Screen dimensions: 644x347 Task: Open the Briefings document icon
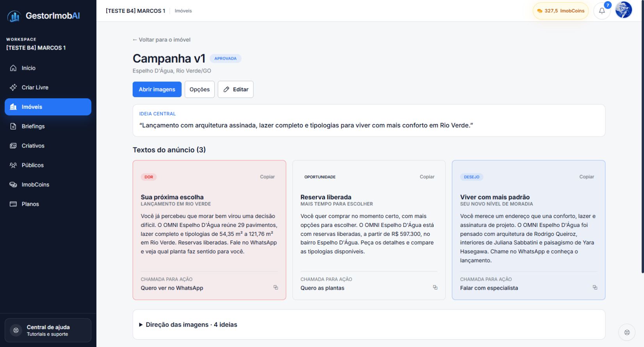pos(13,126)
